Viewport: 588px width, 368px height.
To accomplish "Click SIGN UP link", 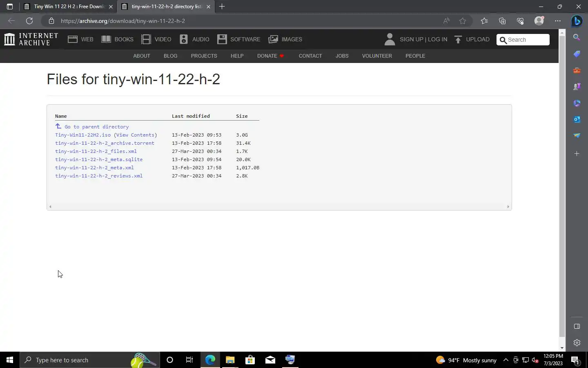I will tap(412, 39).
